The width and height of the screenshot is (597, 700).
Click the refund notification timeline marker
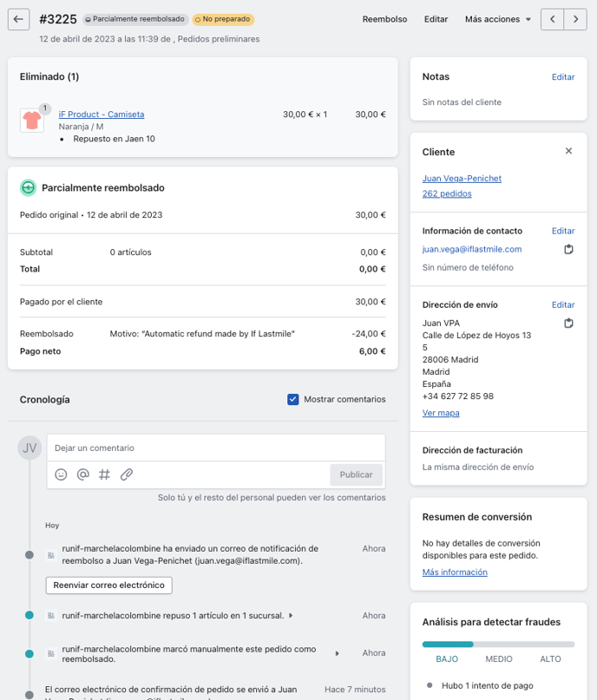[30, 555]
